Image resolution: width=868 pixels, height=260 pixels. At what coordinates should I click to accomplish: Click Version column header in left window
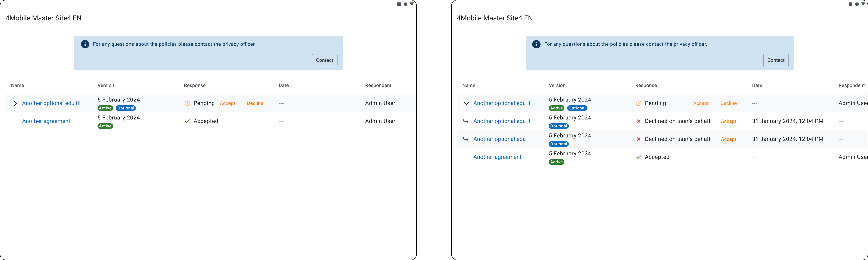click(106, 85)
